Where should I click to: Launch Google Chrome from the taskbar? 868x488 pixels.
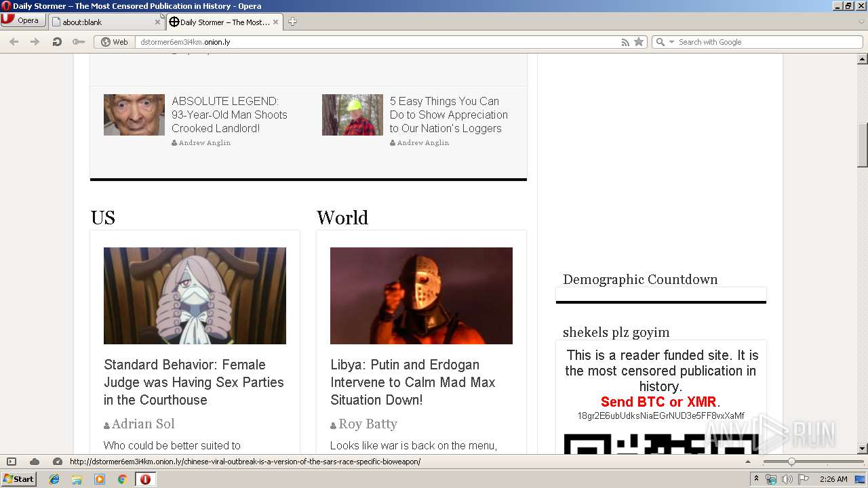122,479
